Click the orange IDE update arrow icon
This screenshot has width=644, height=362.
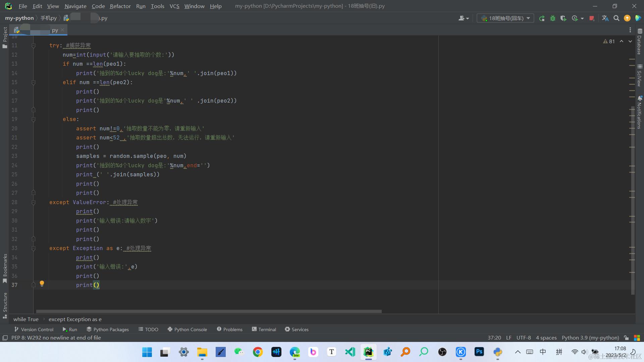tap(627, 18)
